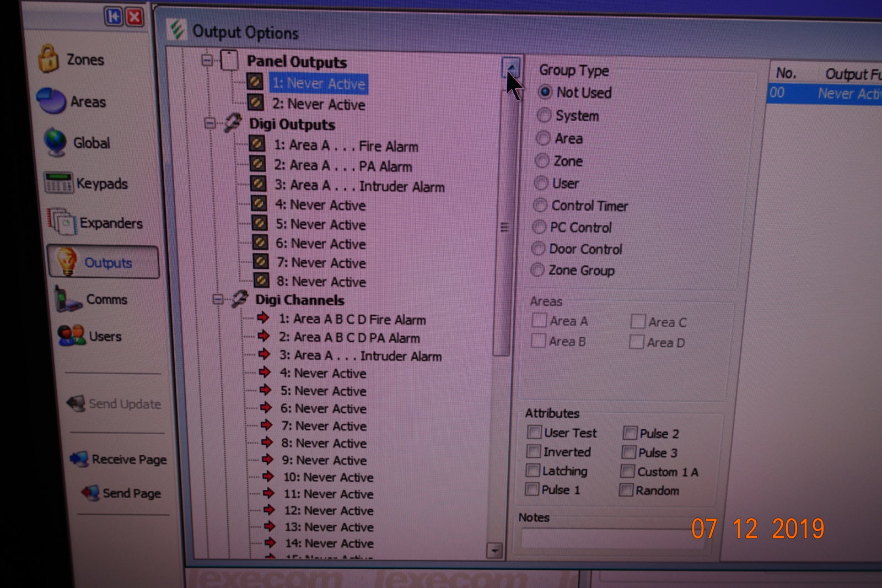Open Zones padlock icon in sidebar
This screenshot has height=588, width=882.
(49, 58)
